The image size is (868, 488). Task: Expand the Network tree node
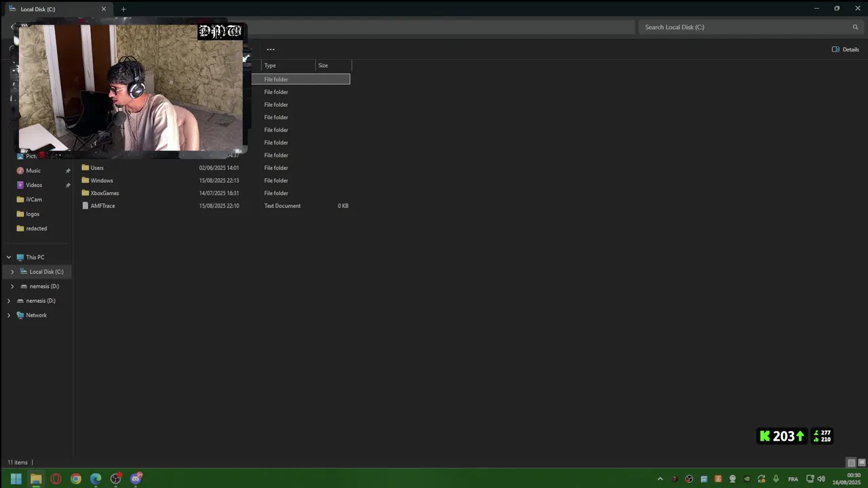[9, 315]
